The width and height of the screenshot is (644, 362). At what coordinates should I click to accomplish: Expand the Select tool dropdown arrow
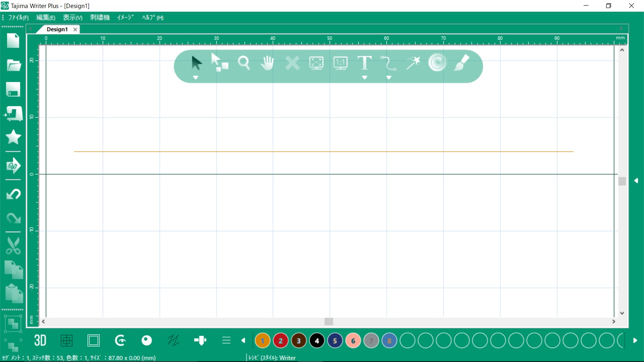[x=196, y=78]
